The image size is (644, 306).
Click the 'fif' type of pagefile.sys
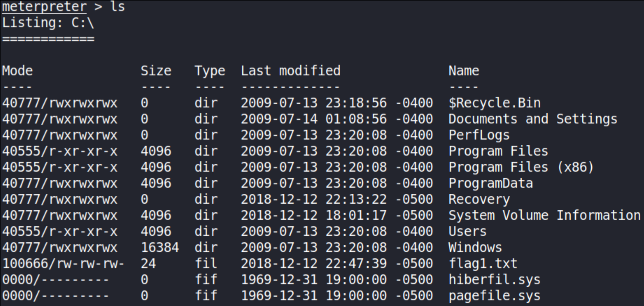[206, 296]
